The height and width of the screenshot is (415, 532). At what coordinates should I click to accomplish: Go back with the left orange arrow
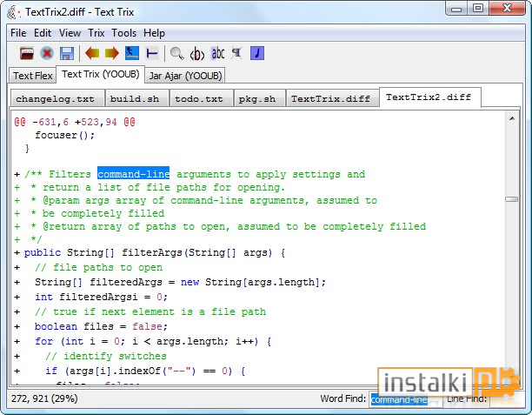[x=92, y=53]
